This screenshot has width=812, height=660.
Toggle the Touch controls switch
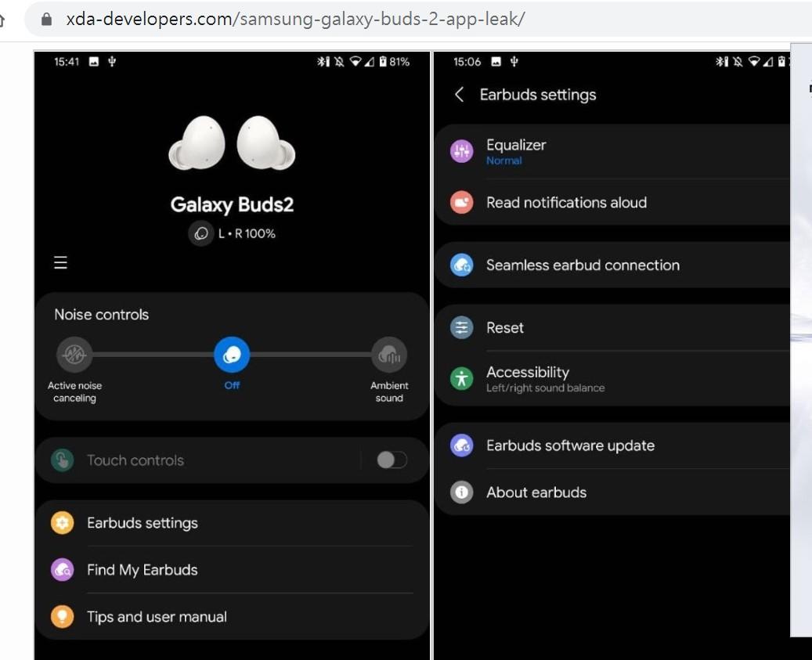[392, 460]
